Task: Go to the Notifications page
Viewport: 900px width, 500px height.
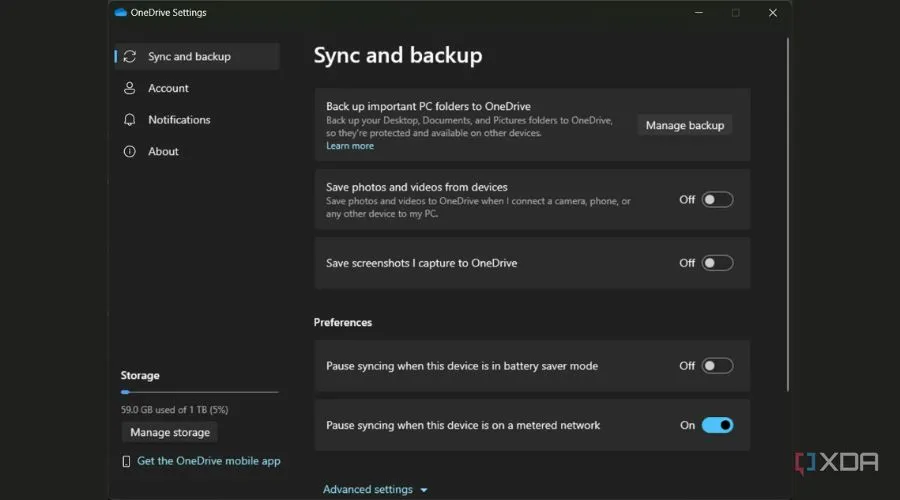Action: tap(179, 120)
